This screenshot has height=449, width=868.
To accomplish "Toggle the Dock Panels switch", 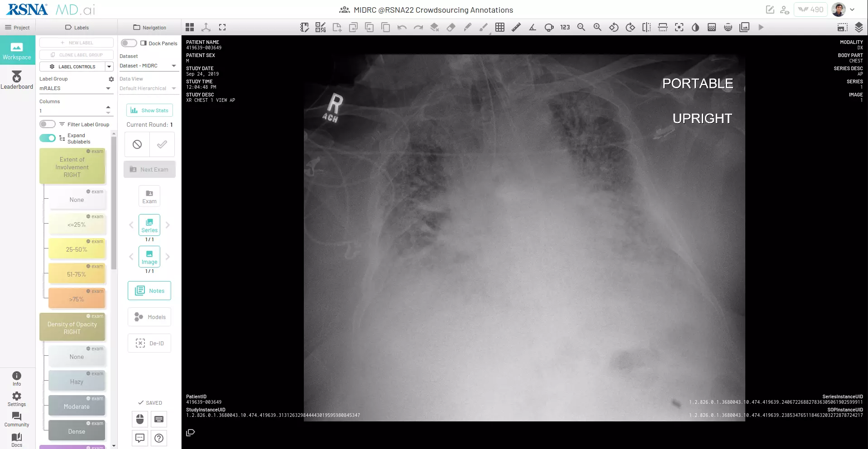I will click(129, 43).
